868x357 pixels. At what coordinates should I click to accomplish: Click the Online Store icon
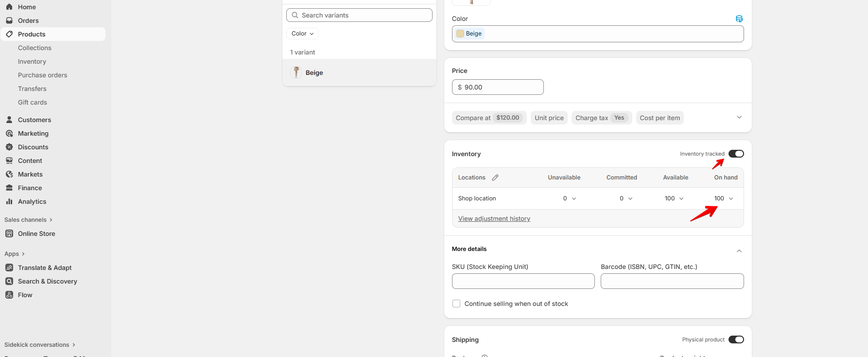click(x=9, y=233)
